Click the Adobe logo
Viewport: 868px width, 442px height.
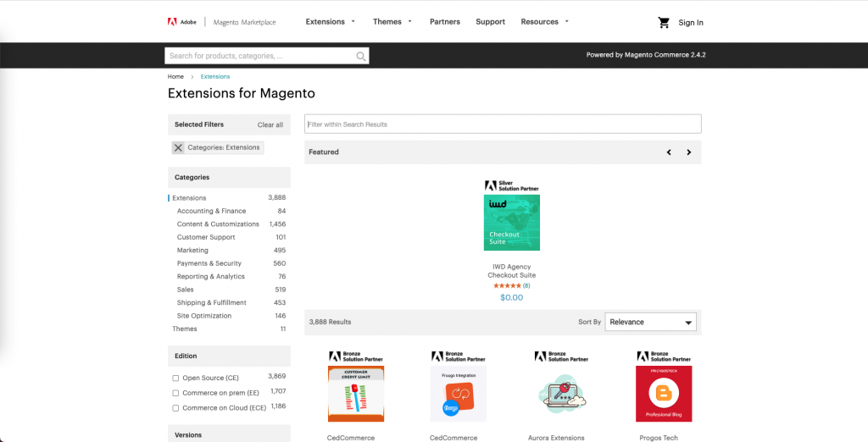tap(182, 22)
